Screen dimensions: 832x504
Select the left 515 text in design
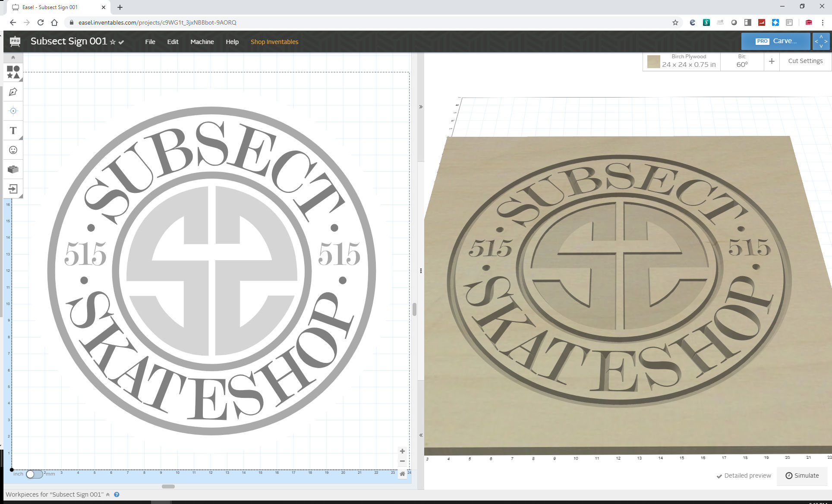coord(85,254)
